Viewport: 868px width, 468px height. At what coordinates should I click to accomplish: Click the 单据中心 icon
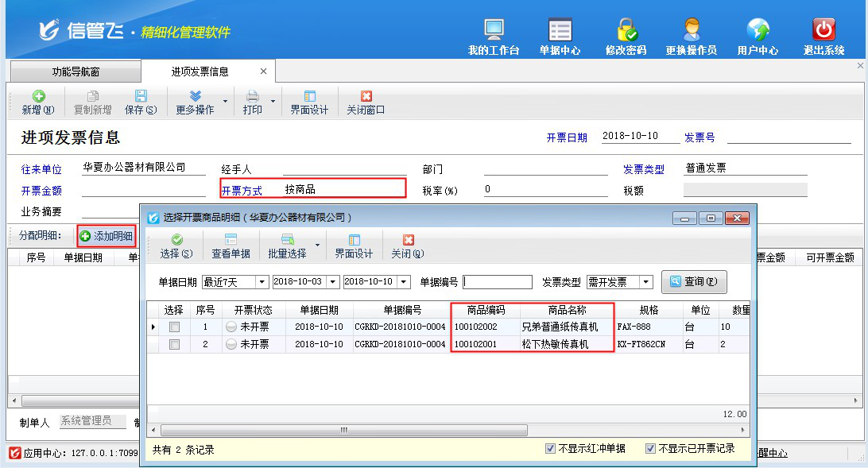point(560,32)
